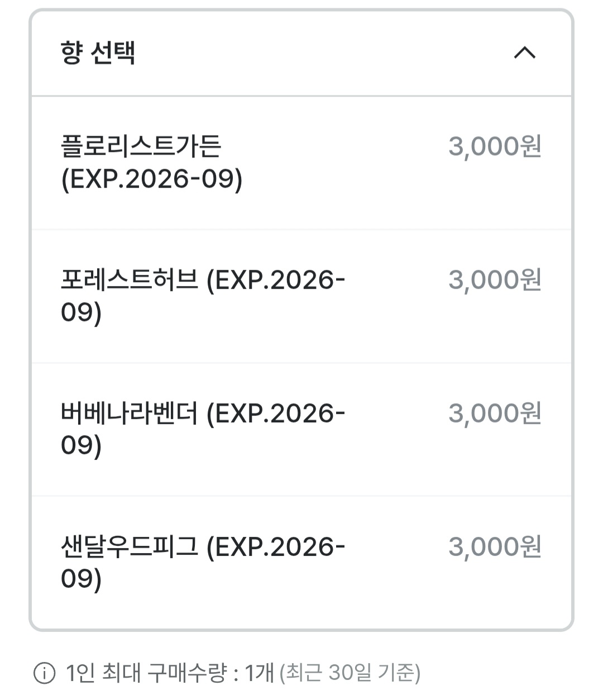This screenshot has width=603, height=700.
Task: Collapse the scent list with the chevron arrow
Action: [524, 53]
